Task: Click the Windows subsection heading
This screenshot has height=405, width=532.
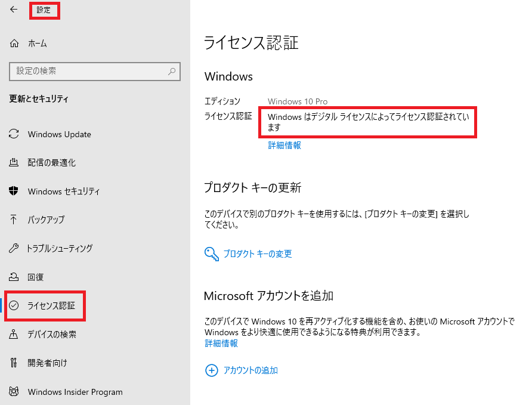Action: (228, 76)
